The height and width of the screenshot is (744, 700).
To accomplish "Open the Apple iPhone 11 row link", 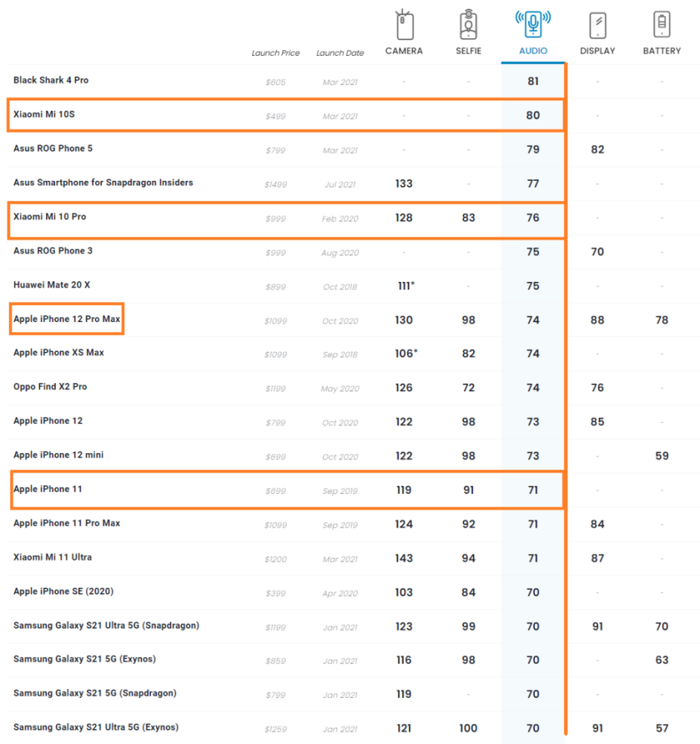I will click(x=48, y=490).
